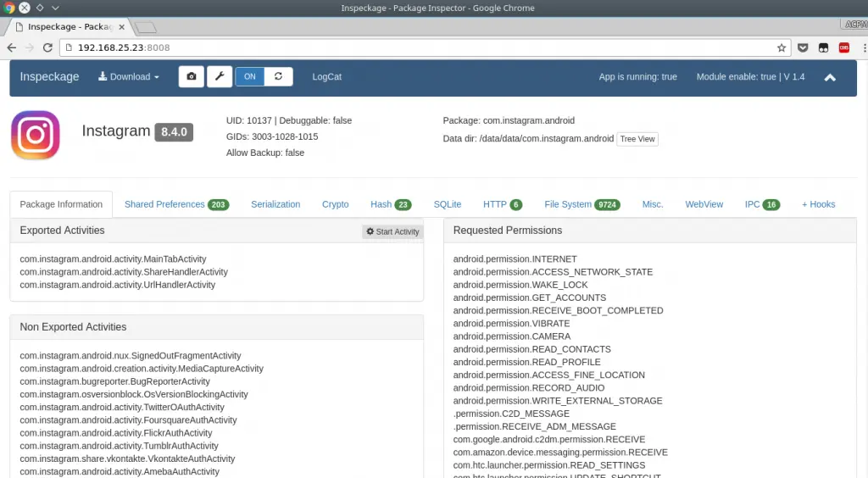Open LogCat in the navbar
This screenshot has height=478, width=868.
pyautogui.click(x=326, y=77)
